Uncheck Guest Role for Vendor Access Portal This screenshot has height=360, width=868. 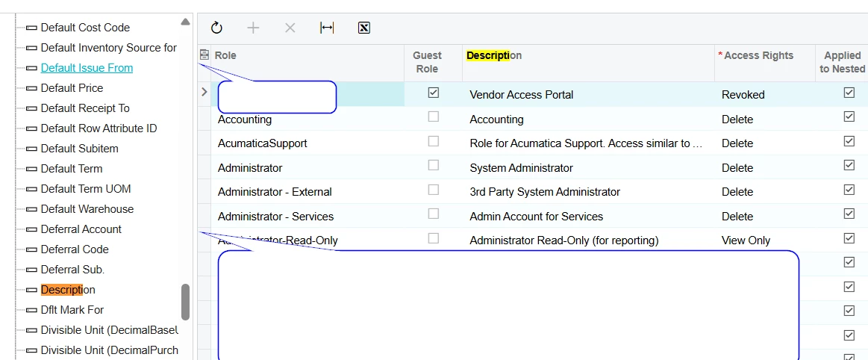tap(434, 93)
